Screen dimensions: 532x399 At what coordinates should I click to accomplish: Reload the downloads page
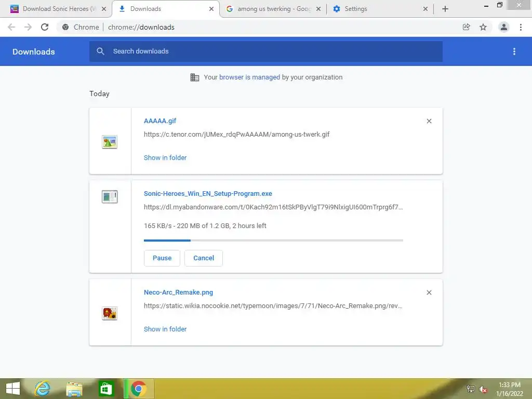click(45, 27)
